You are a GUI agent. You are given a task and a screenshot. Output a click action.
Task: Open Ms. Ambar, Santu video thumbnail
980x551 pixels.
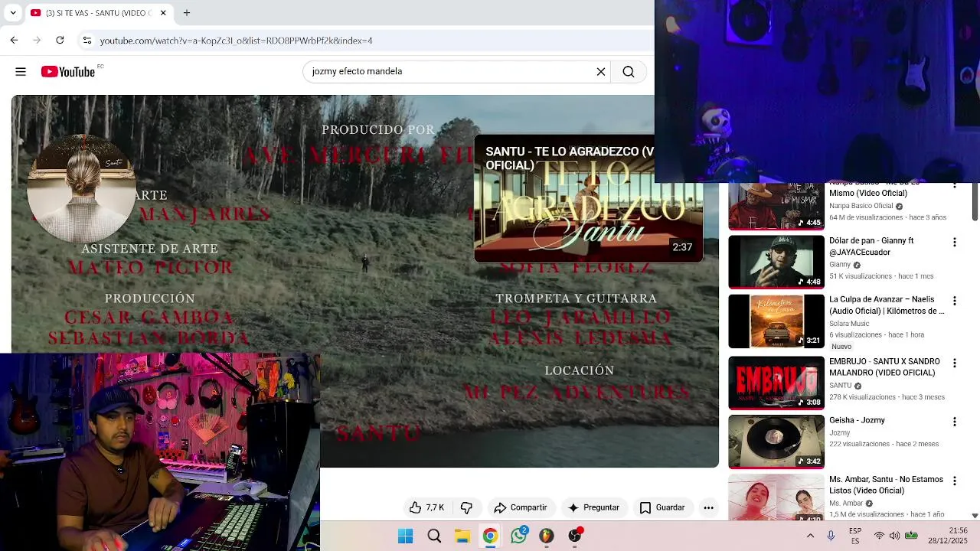[776, 497]
